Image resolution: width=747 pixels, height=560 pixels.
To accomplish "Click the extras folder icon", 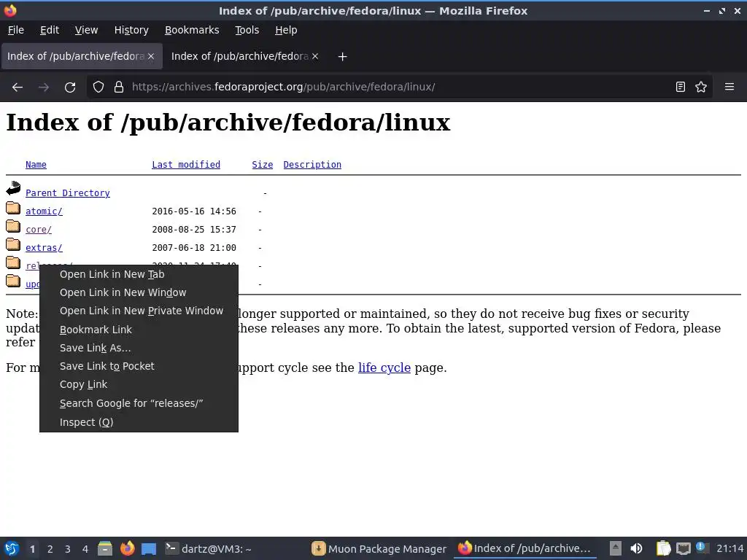I will click(x=13, y=245).
